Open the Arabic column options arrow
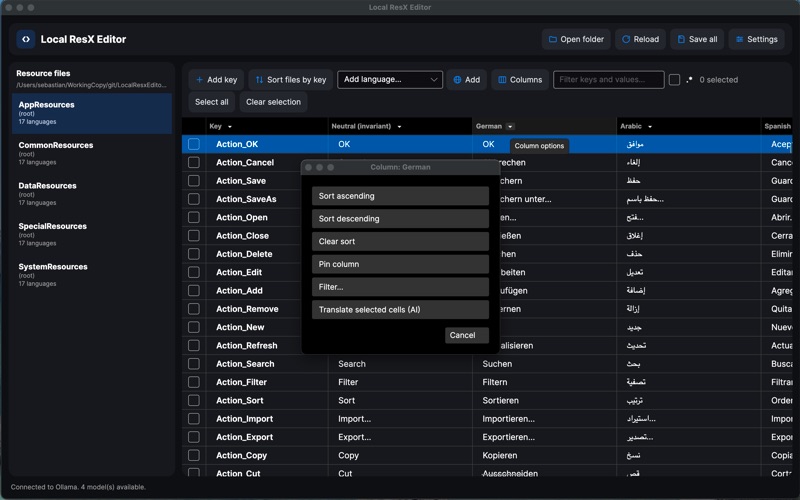Screen dimensions: 800x500 pos(649,127)
